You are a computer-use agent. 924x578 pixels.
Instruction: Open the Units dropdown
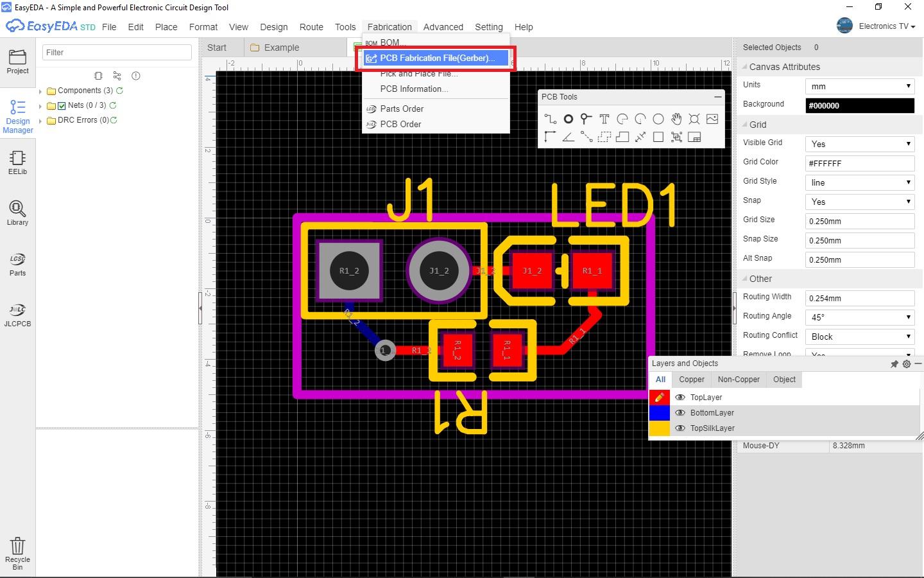tap(860, 86)
